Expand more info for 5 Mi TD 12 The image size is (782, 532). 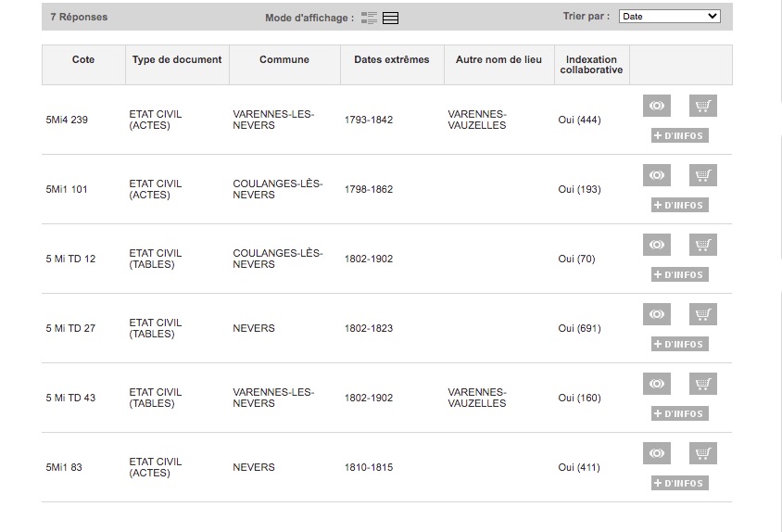point(680,275)
